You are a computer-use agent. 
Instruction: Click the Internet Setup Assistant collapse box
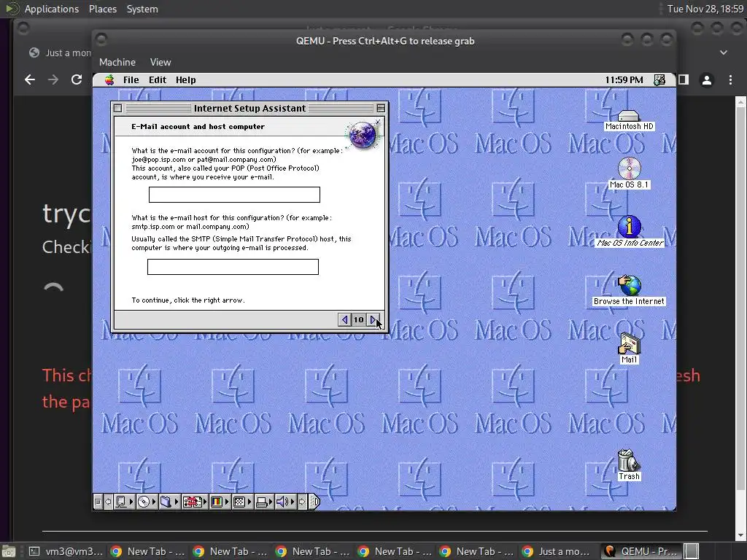[381, 108]
